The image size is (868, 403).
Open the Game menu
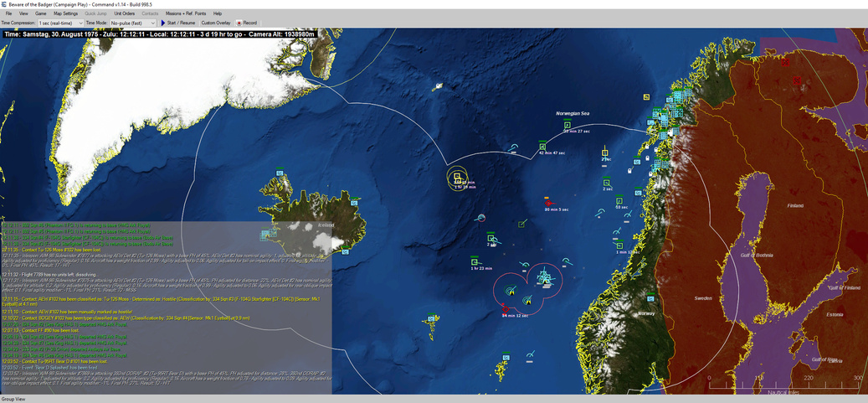[40, 13]
